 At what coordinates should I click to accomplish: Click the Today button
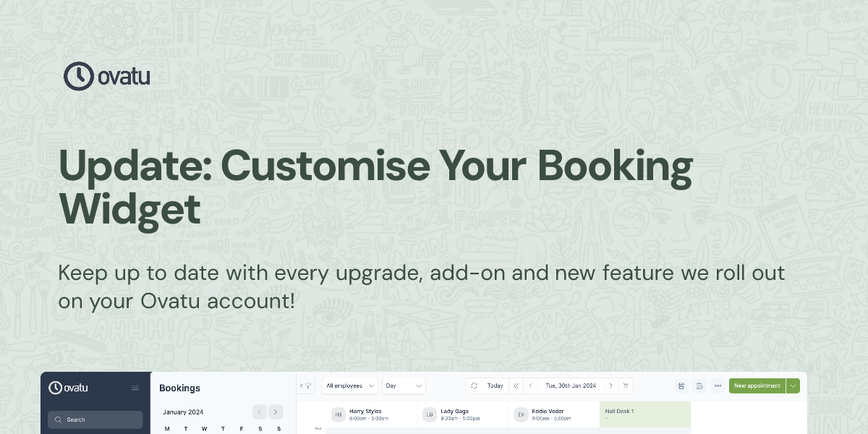(494, 386)
